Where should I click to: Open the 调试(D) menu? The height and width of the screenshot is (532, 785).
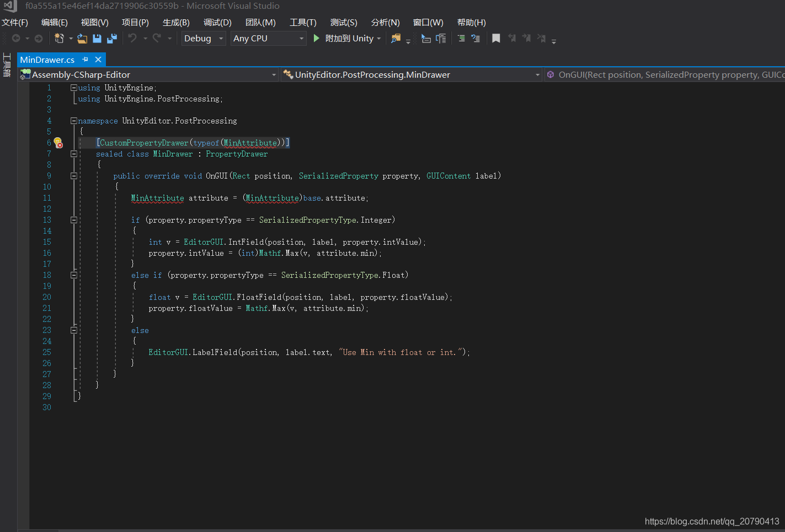tap(217, 23)
